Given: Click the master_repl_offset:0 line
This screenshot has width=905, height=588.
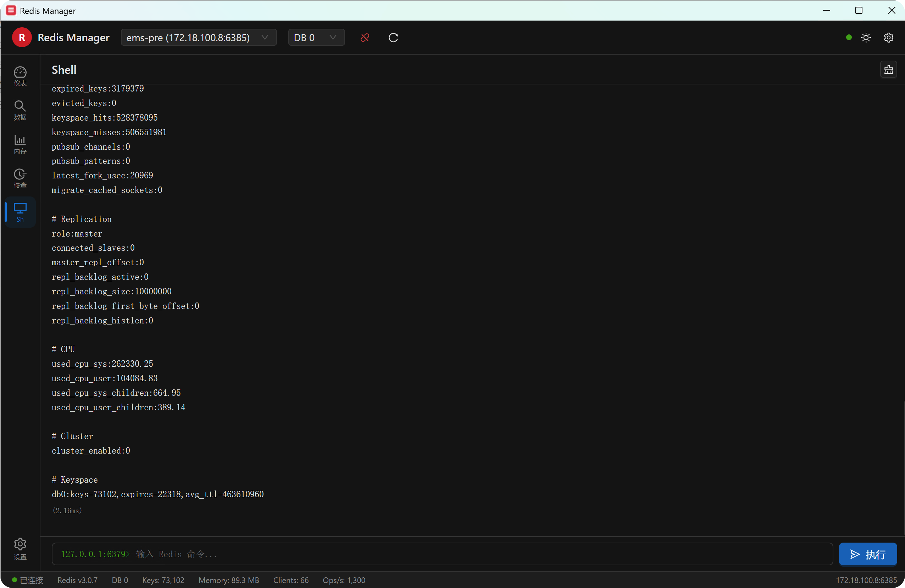Looking at the screenshot, I should coord(98,262).
